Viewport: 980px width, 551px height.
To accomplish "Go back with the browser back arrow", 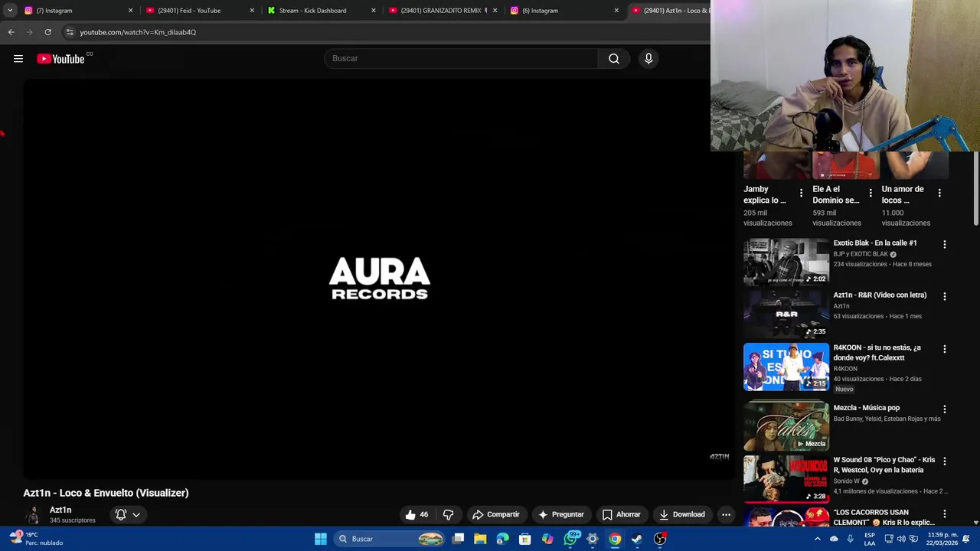I will tap(11, 32).
